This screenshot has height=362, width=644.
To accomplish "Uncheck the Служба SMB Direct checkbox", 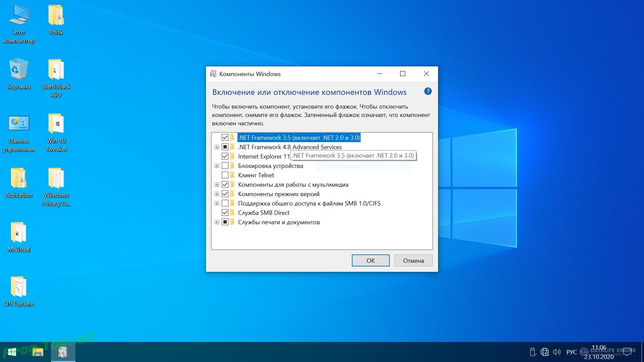I will (225, 213).
